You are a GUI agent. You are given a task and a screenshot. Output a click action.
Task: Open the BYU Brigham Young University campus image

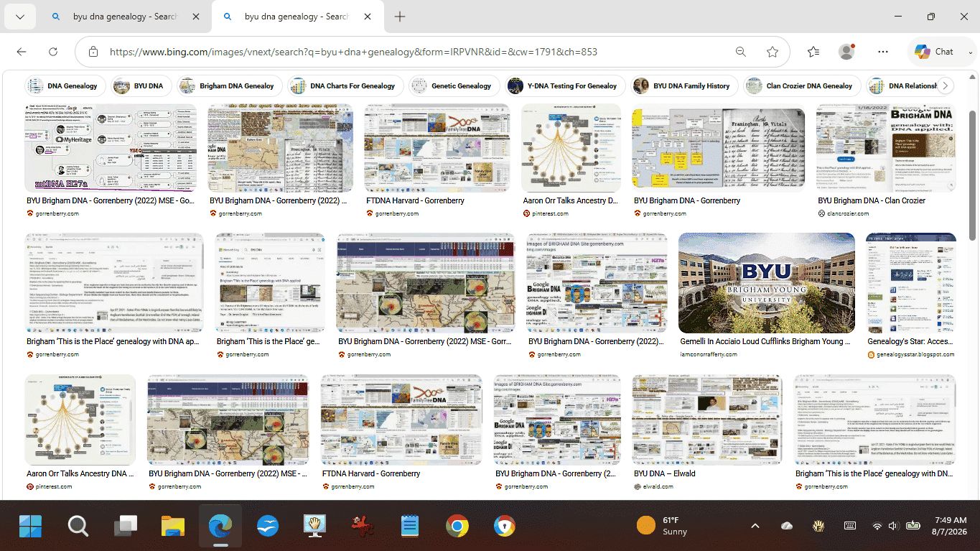767,283
